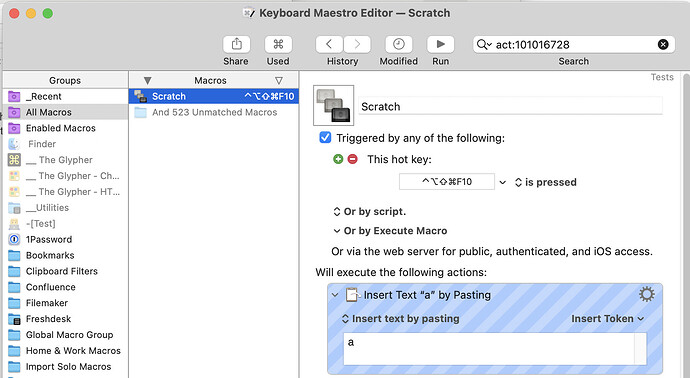Click the hot key field ⌃⌥⇧⌘F10
The image size is (690, 378).
(x=447, y=182)
